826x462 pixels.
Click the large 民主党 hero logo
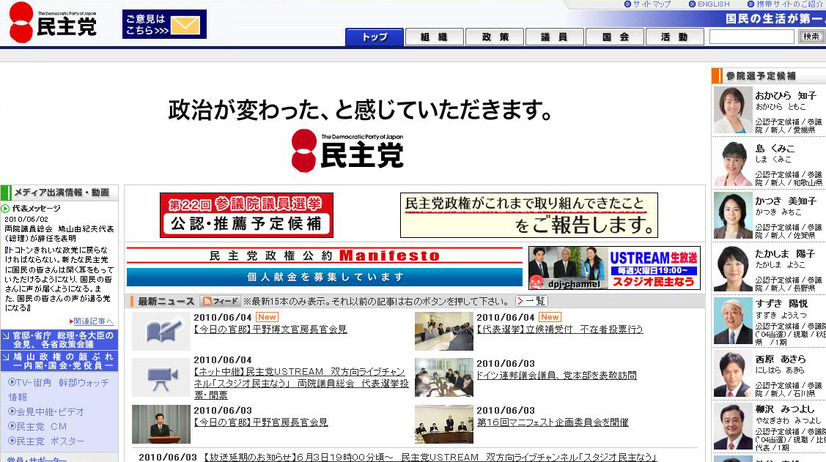point(348,151)
